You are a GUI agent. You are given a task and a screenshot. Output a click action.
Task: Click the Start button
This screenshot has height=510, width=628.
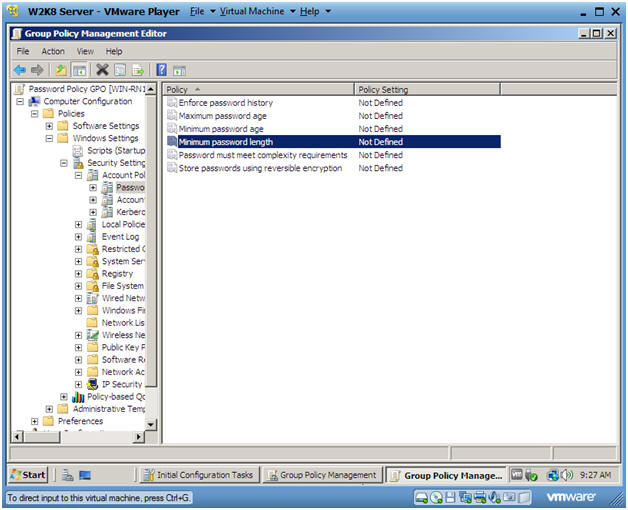28,475
